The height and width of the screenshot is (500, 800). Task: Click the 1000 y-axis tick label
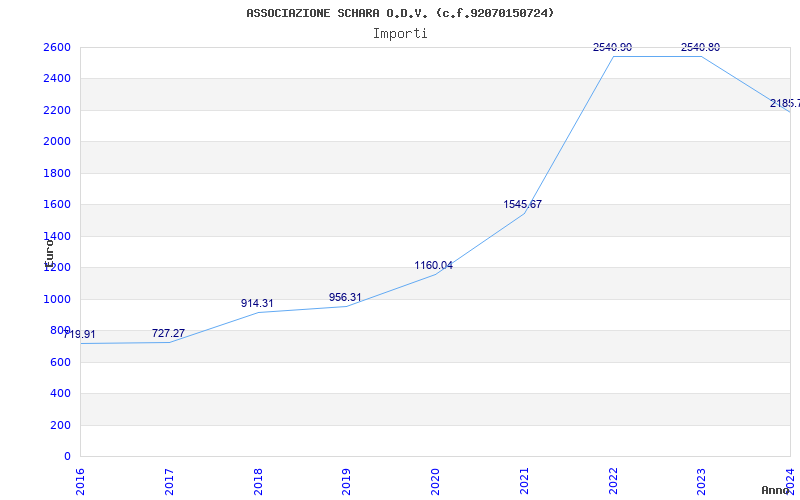click(x=57, y=299)
